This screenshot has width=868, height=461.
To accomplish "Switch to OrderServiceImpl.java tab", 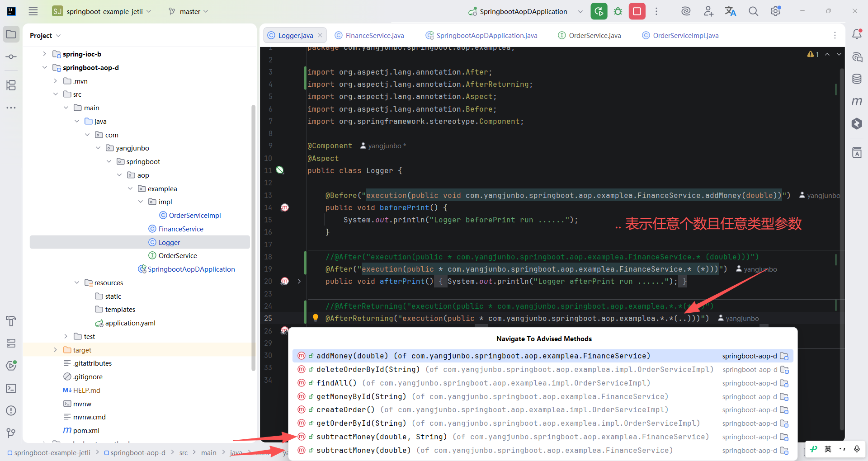I will click(x=680, y=35).
